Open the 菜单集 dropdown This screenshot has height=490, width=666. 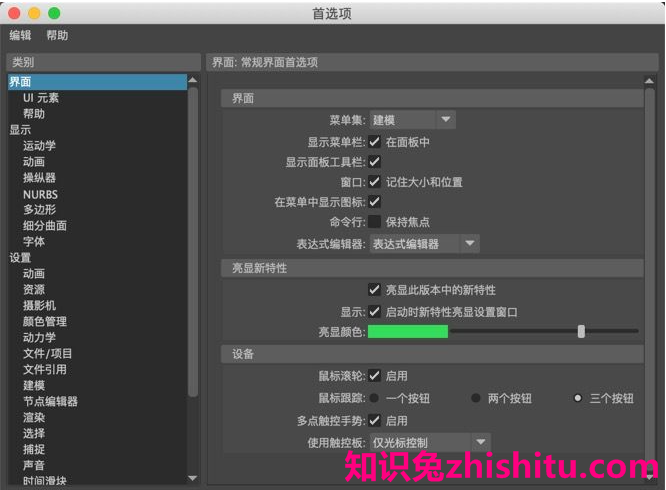click(x=412, y=120)
